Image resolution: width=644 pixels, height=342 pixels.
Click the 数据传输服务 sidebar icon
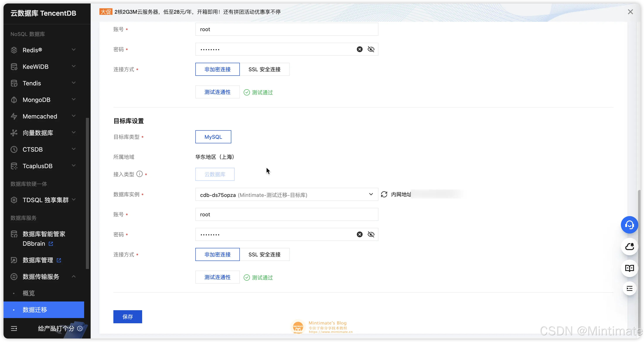(14, 277)
